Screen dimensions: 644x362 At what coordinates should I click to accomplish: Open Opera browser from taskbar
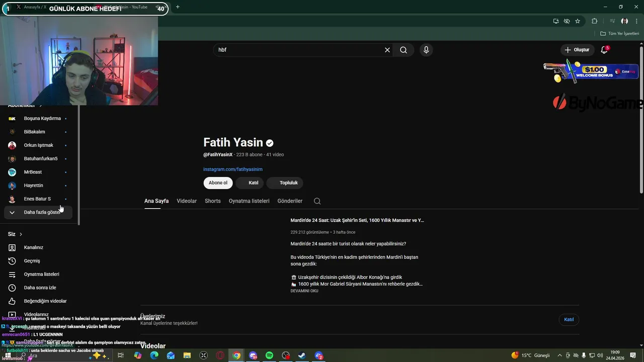(220, 355)
